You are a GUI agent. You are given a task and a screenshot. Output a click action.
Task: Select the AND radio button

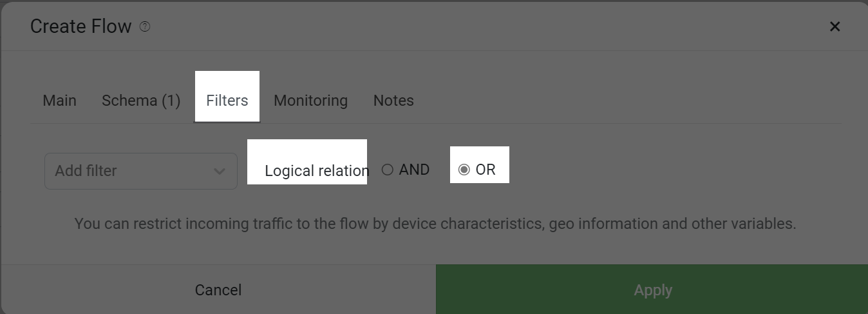click(387, 170)
